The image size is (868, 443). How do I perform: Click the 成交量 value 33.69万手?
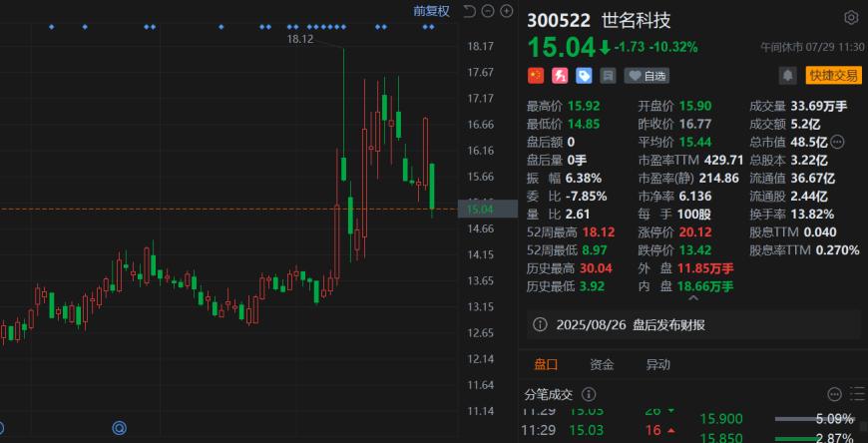pyautogui.click(x=819, y=106)
